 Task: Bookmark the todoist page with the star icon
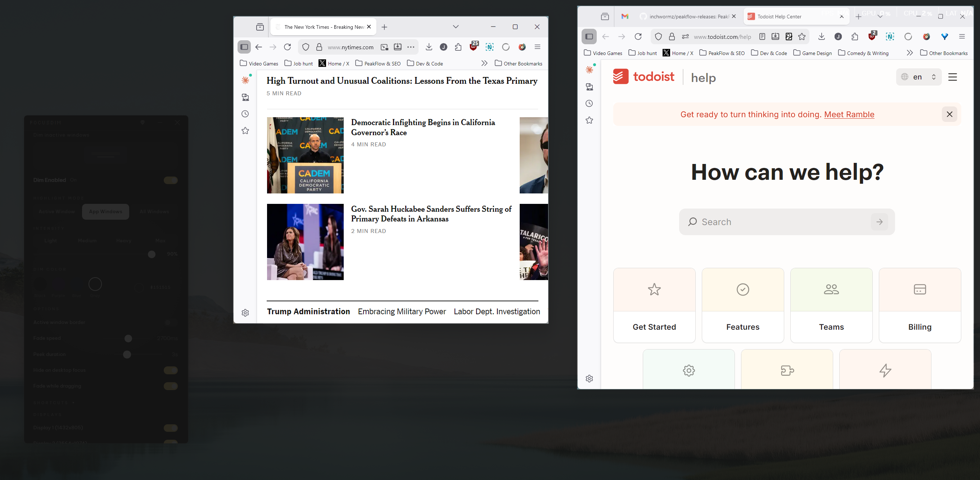(802, 36)
